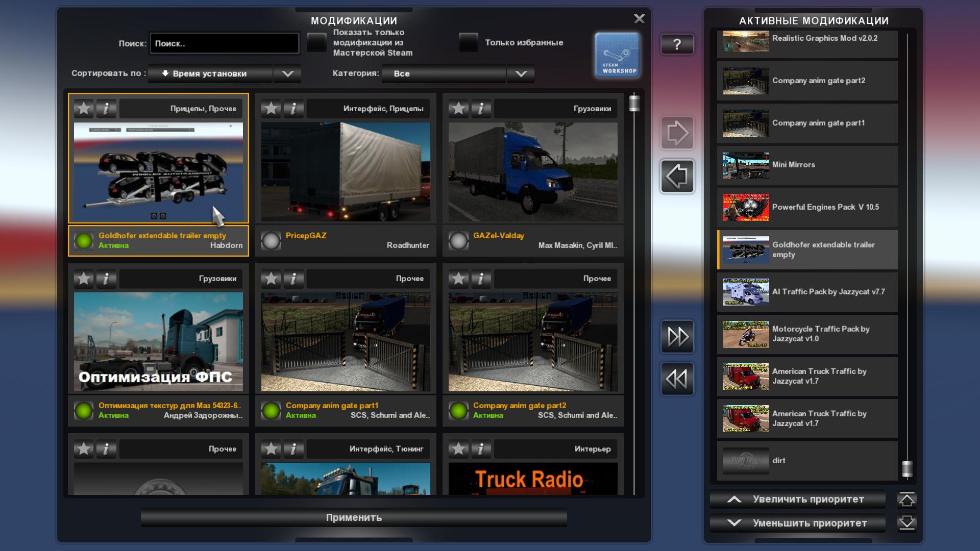
Task: Click the mod search input field
Action: [225, 43]
